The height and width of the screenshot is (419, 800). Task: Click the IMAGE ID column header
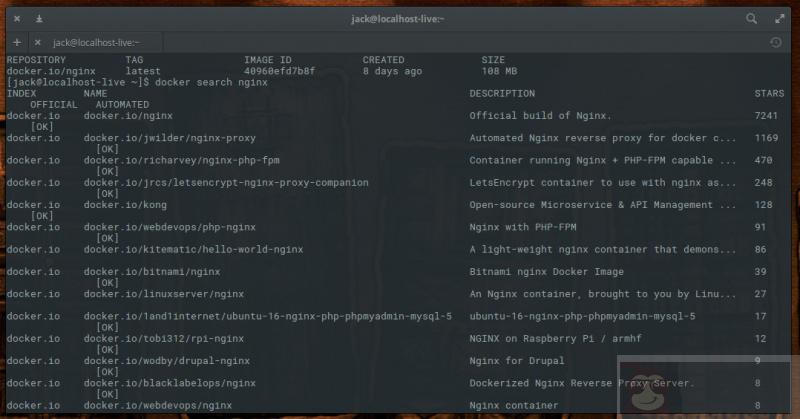pyautogui.click(x=268, y=60)
